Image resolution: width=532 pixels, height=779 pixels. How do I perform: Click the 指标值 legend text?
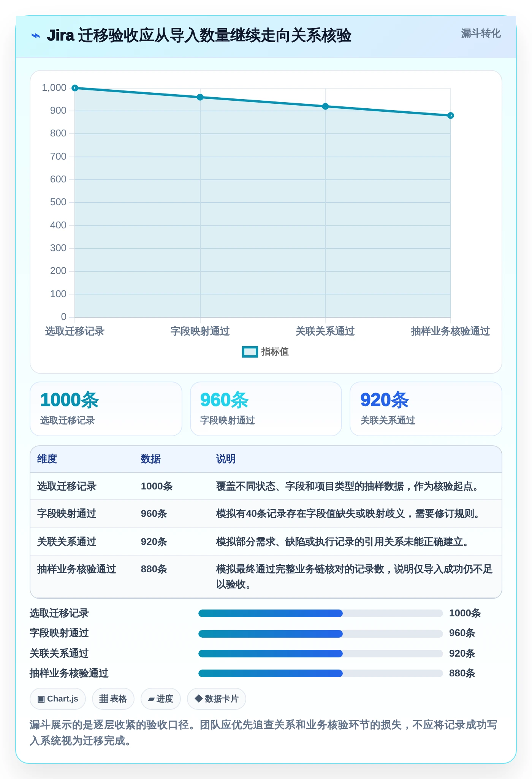[x=275, y=352]
